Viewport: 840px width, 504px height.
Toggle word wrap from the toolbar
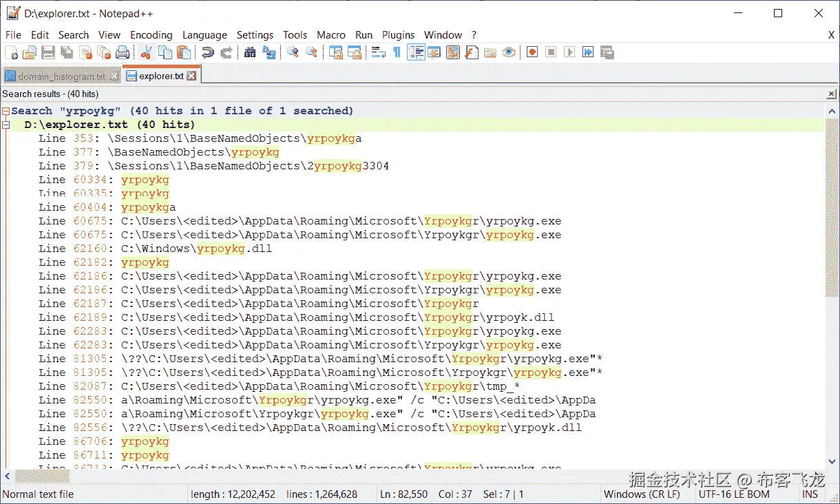(378, 52)
